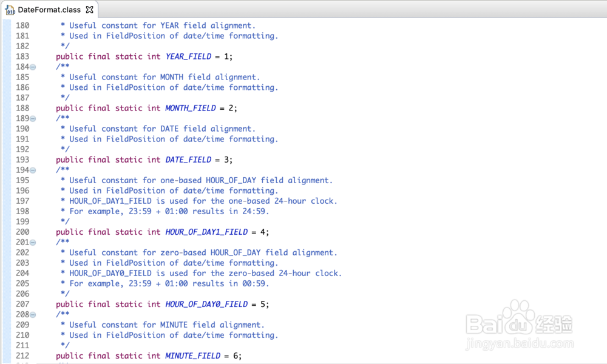The height and width of the screenshot is (364, 607).
Task: Click line number 207 in the gutter
Action: click(x=22, y=304)
